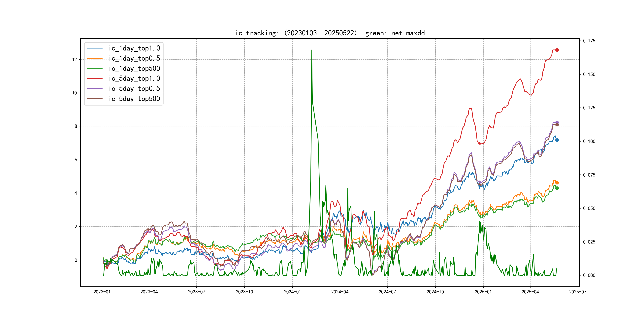Click ic_1day_top500 legend label
Viewport: 644px width, 322px height.
point(134,69)
